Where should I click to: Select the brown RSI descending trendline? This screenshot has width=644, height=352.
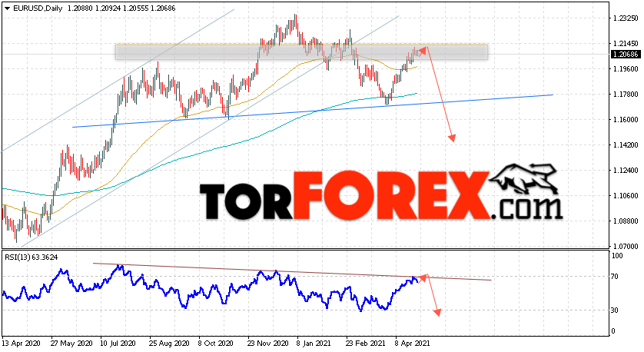291,271
